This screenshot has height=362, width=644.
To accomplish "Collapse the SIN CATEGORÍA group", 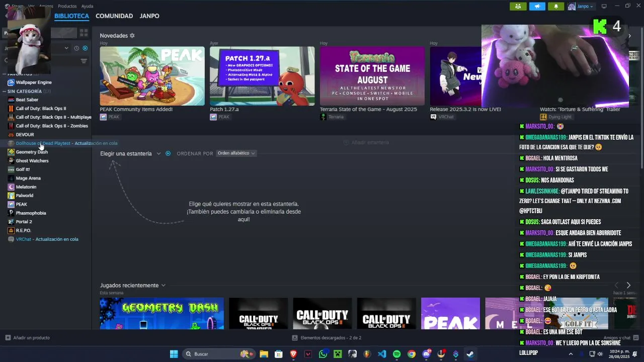I will click(x=5, y=92).
